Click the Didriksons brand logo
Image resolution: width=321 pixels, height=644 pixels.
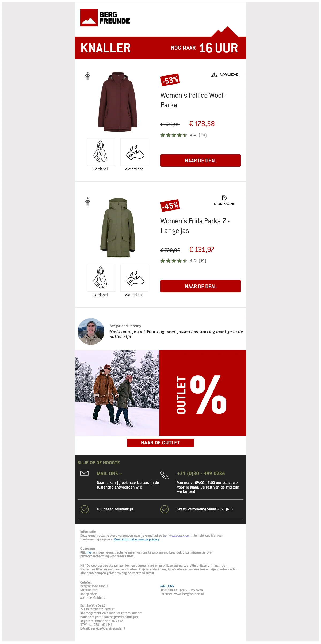pos(225,200)
